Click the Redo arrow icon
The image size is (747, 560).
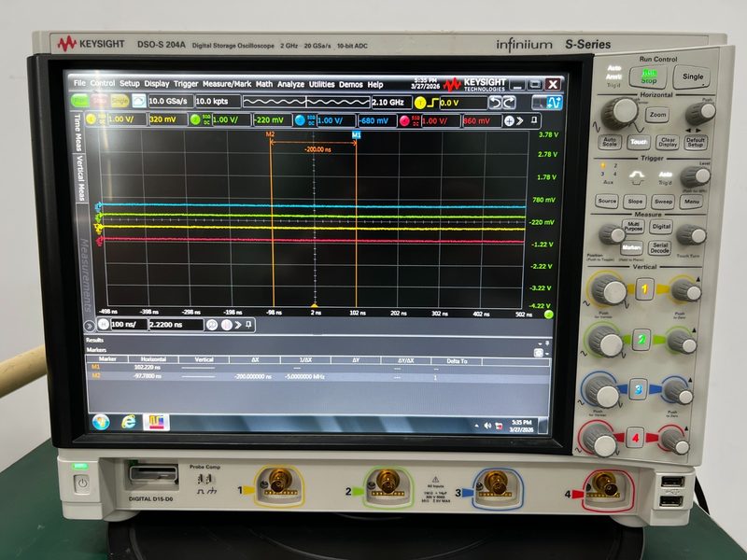point(509,103)
